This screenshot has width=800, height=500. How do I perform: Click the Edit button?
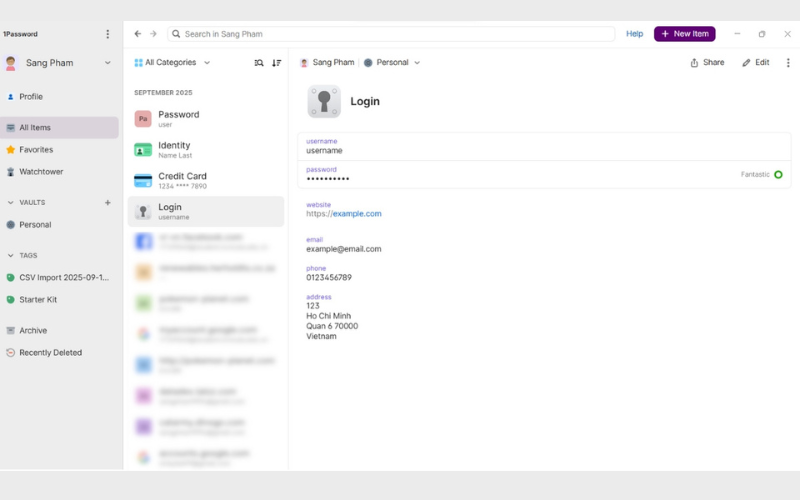coord(755,62)
